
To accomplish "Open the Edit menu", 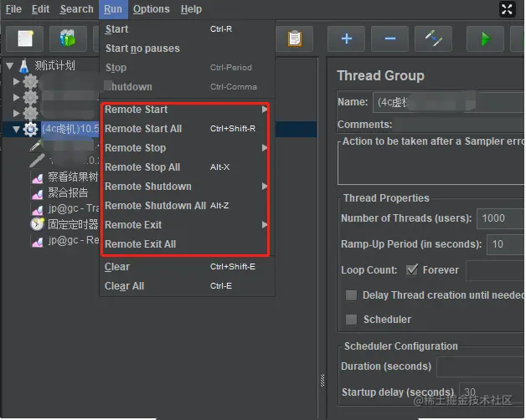I will [x=40, y=9].
